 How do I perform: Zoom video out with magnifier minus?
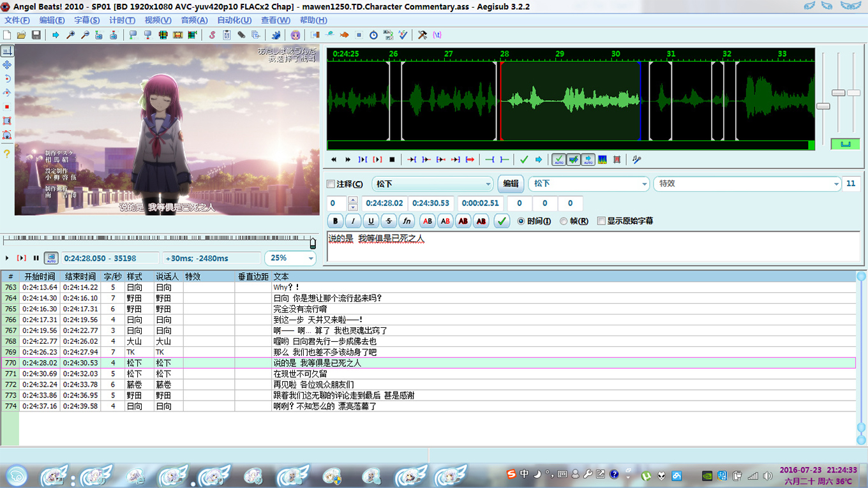pyautogui.click(x=85, y=35)
